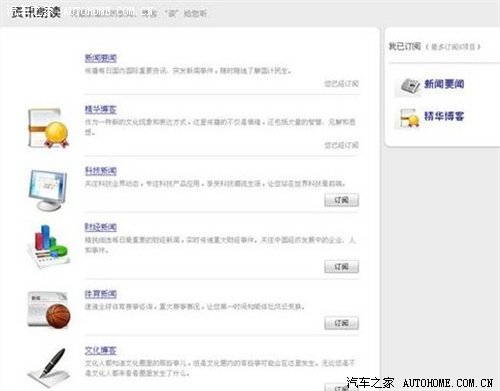Image resolution: width=500 pixels, height=391 pixels.
Task: Open the 科技新闻 title link
Action: [x=101, y=171]
